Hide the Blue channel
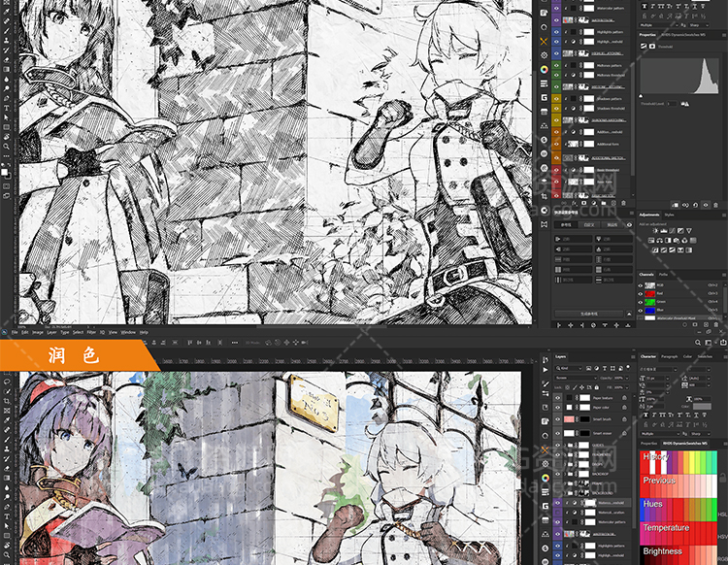728x565 pixels. point(641,310)
